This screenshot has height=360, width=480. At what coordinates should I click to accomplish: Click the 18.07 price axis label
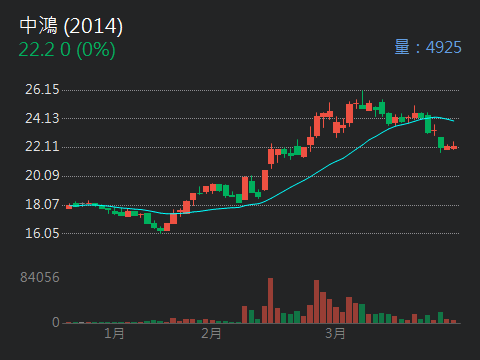pyautogui.click(x=42, y=204)
